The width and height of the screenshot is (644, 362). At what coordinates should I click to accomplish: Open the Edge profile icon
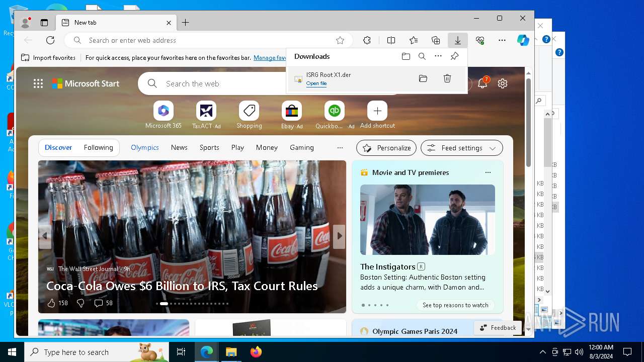(x=25, y=23)
